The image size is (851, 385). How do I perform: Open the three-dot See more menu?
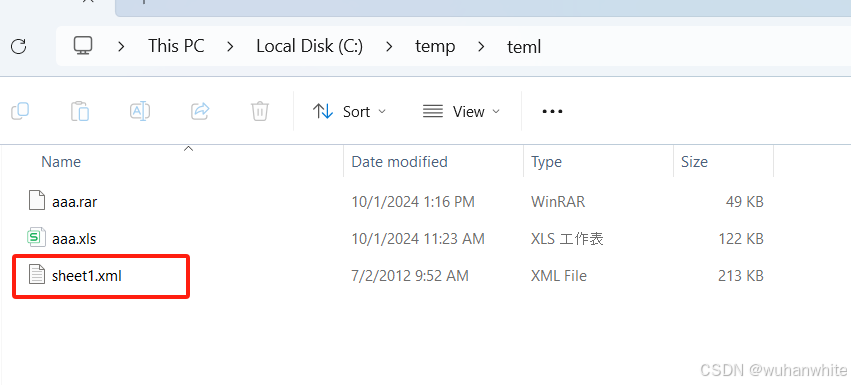tap(552, 111)
